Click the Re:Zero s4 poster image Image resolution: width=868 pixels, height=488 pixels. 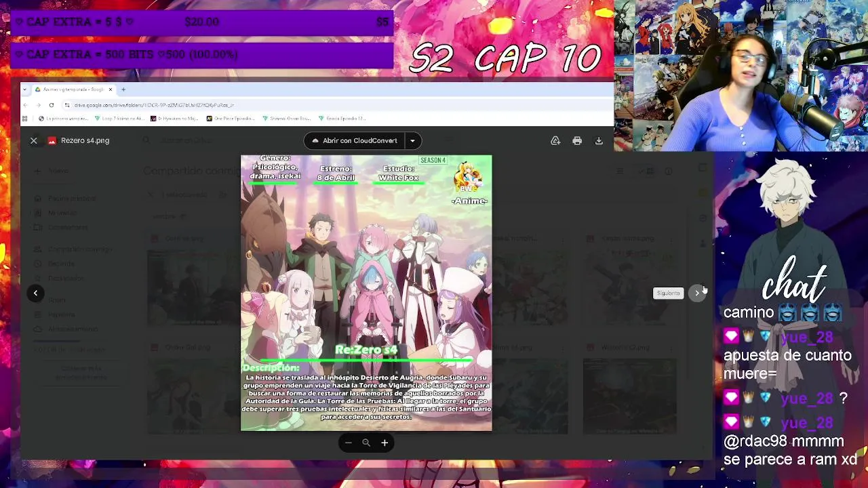(366, 293)
